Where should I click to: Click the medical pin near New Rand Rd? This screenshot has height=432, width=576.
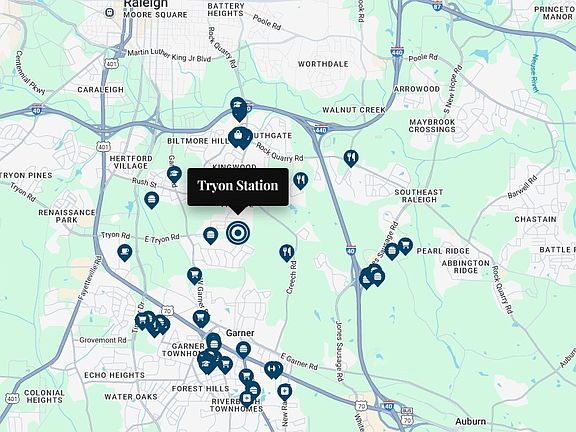284,392
